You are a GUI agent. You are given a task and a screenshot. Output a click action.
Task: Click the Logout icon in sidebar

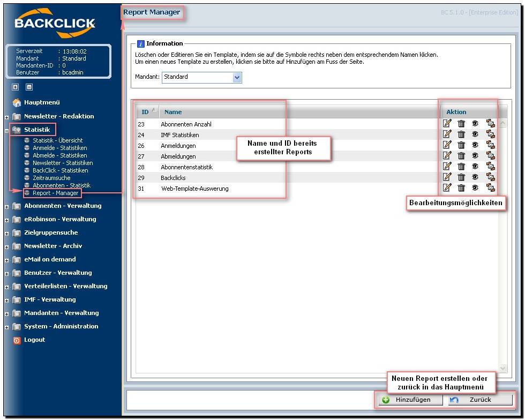coord(17,340)
